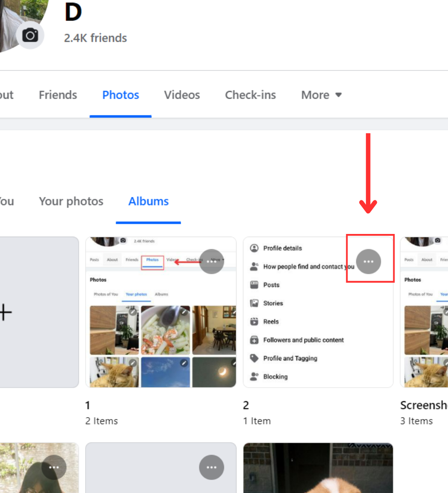
Task: Switch to Your photos sub-tab
Action: (x=71, y=201)
